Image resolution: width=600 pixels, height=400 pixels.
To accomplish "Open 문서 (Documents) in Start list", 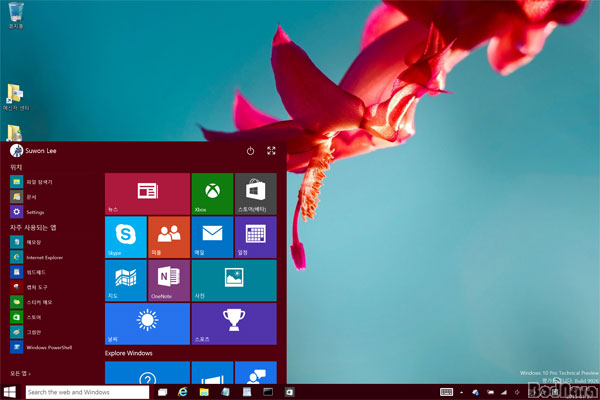I will [x=23, y=197].
